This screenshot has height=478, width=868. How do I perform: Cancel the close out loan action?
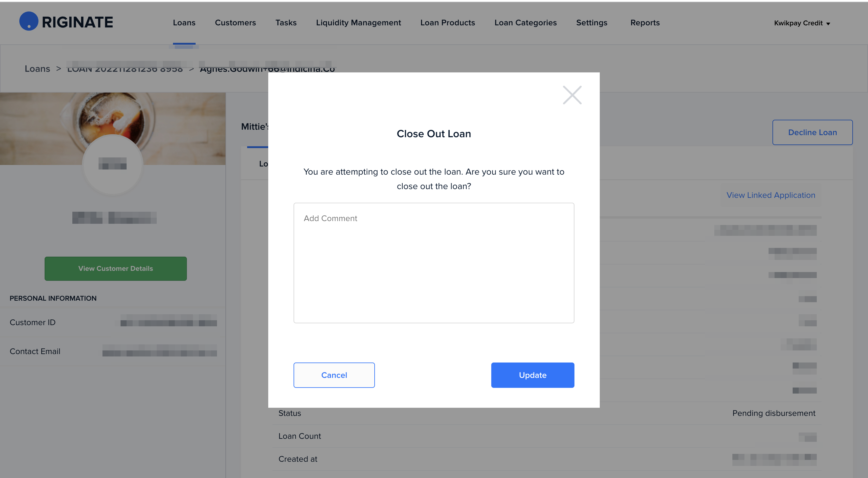(334, 375)
